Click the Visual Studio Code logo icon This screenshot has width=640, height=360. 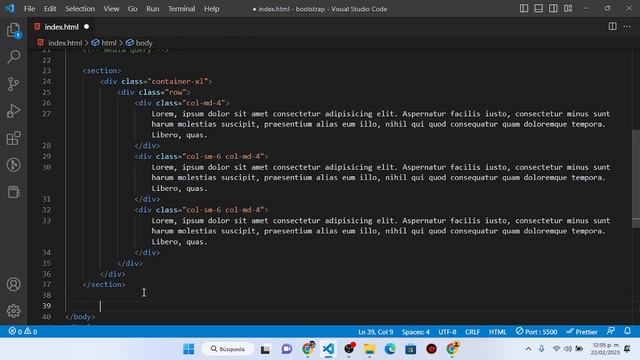click(10, 8)
